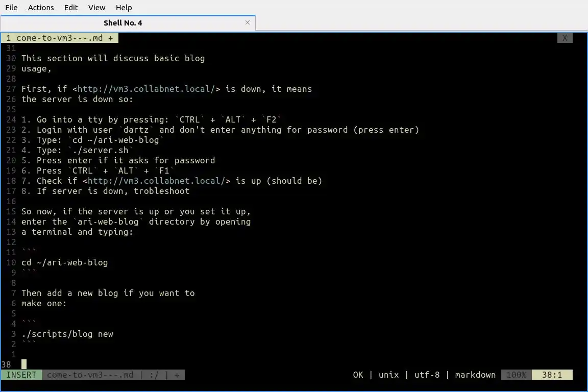Click the markdown filetype indicator

point(475,375)
